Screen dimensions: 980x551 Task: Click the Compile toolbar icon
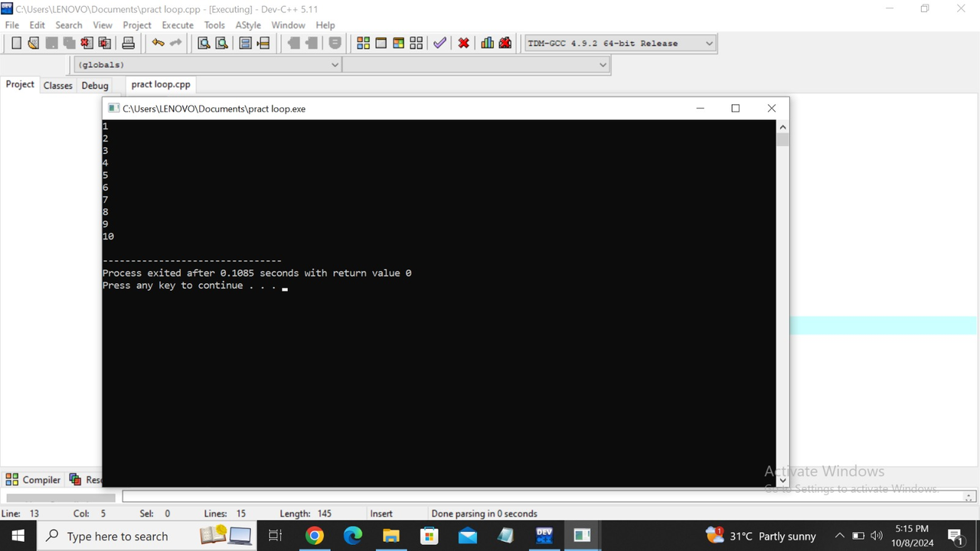(363, 43)
